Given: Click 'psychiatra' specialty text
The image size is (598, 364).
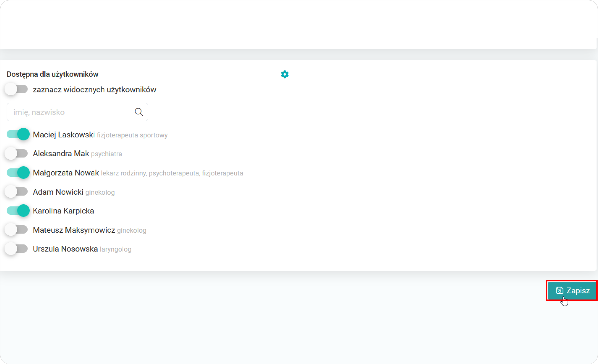Looking at the screenshot, I should 107,154.
